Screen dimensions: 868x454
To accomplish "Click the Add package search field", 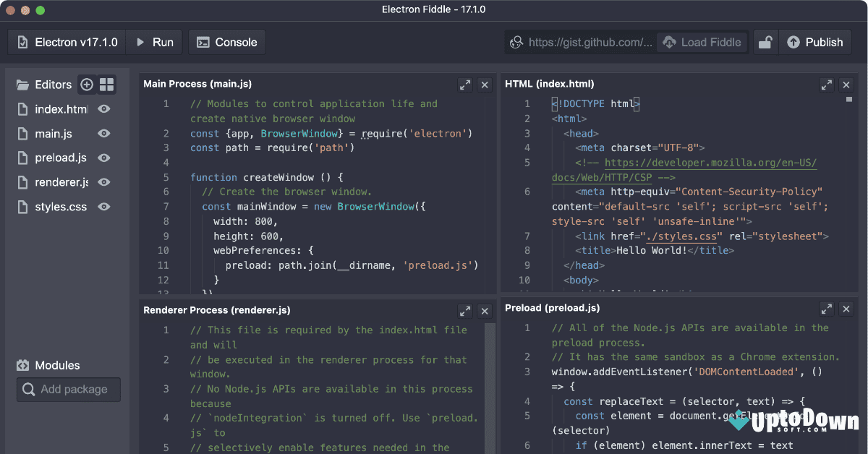I will 68,390.
